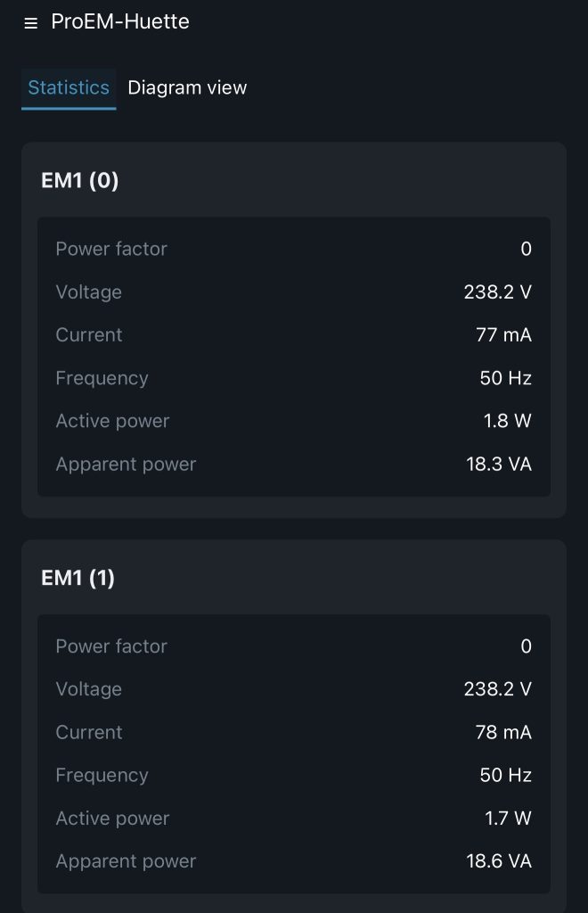The width and height of the screenshot is (588, 913).
Task: Click EM1 (0) voltage value 238.2 V
Action: pyautogui.click(x=498, y=292)
